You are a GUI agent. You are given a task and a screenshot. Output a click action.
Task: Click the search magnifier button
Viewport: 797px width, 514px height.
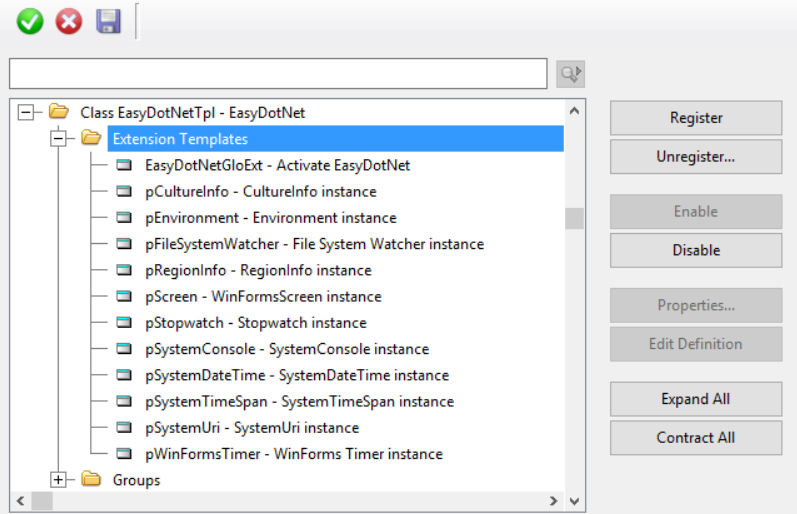[570, 74]
